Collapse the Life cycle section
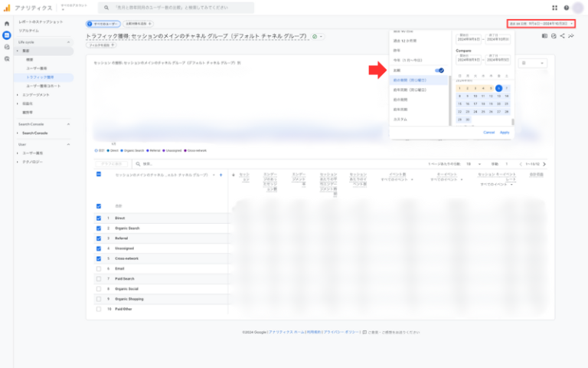The width and height of the screenshot is (588, 368). [69, 42]
